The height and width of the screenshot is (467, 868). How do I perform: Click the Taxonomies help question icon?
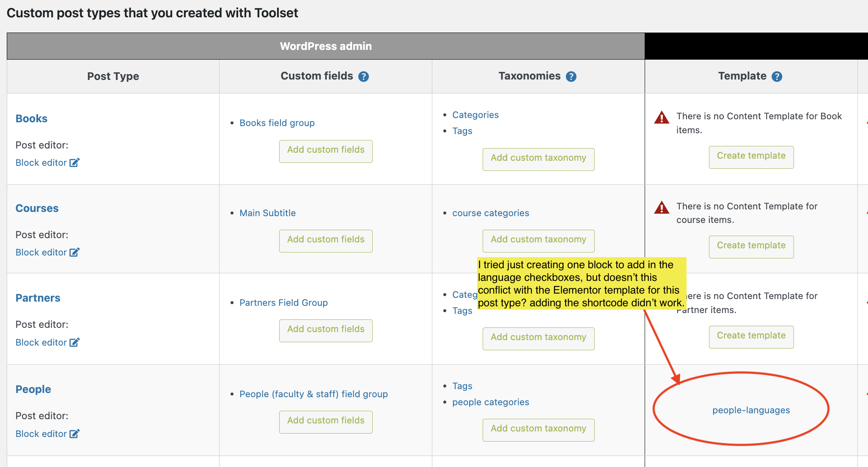571,77
